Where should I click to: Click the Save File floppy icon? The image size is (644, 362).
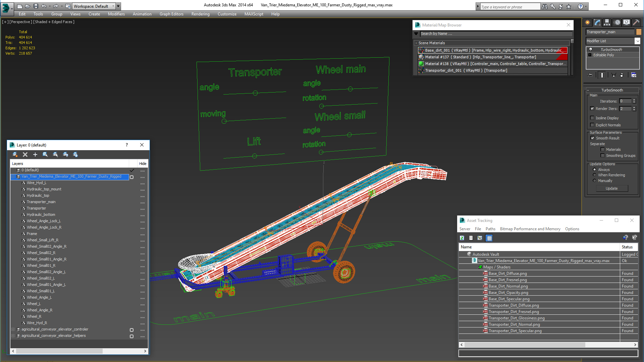[36, 6]
